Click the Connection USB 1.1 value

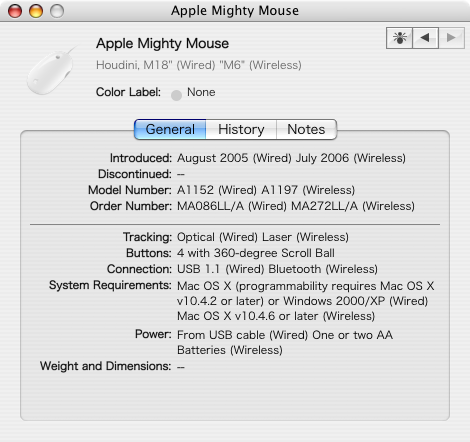(198, 269)
